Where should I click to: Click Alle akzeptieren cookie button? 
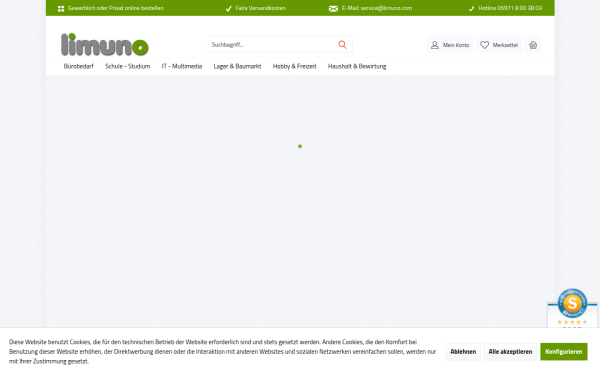[x=510, y=352]
